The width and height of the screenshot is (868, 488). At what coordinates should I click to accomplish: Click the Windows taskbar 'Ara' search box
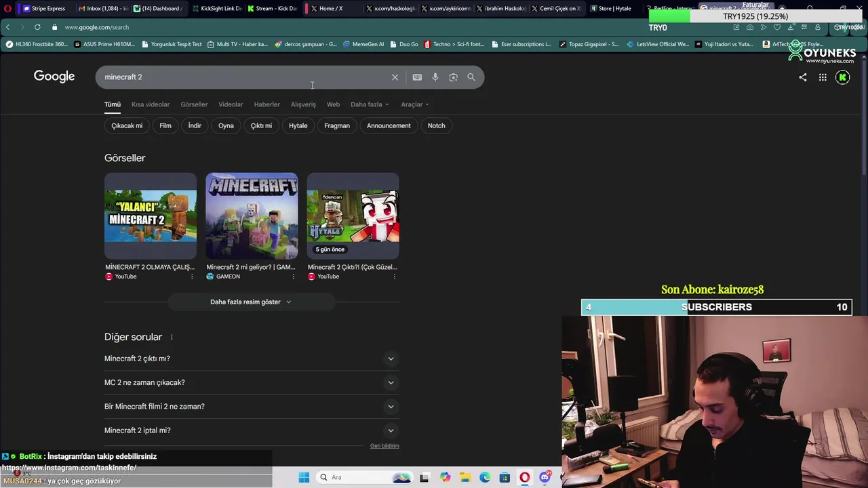pos(365,477)
